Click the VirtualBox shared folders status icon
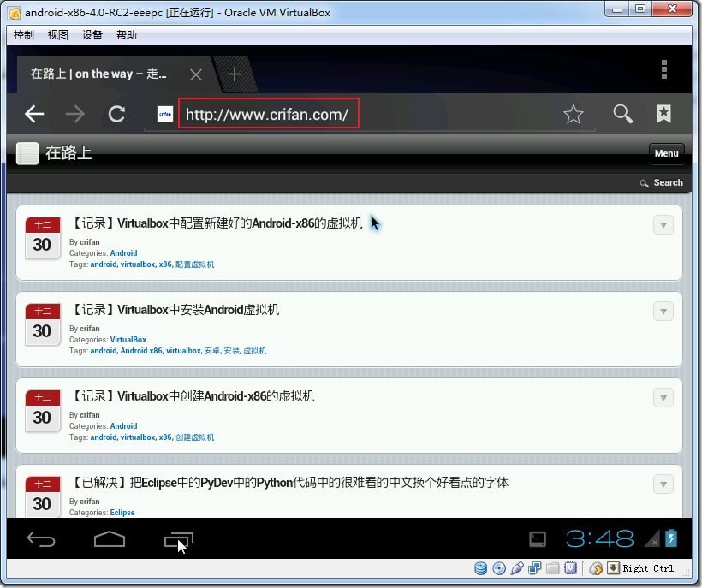702x588 pixels. click(x=552, y=568)
